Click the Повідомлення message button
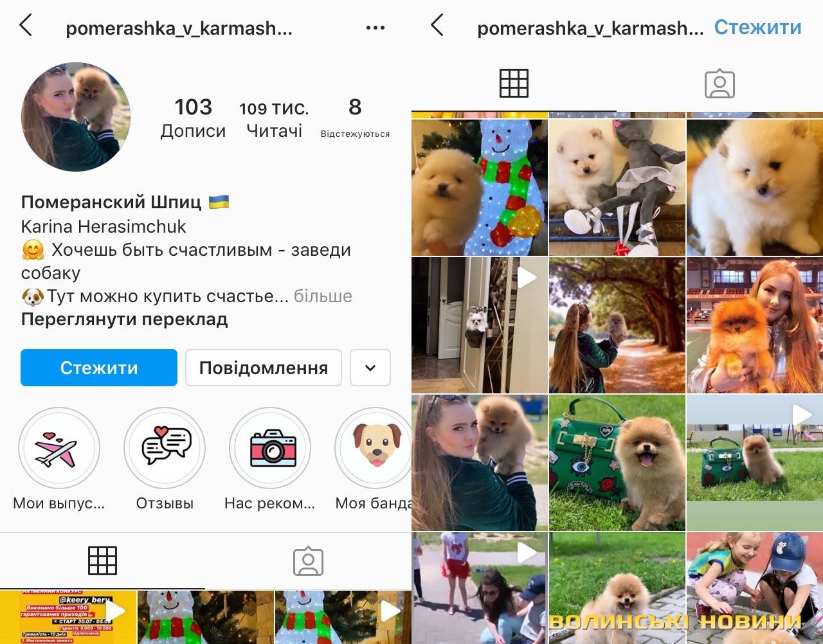Screen dimensions: 823x644 click(264, 368)
